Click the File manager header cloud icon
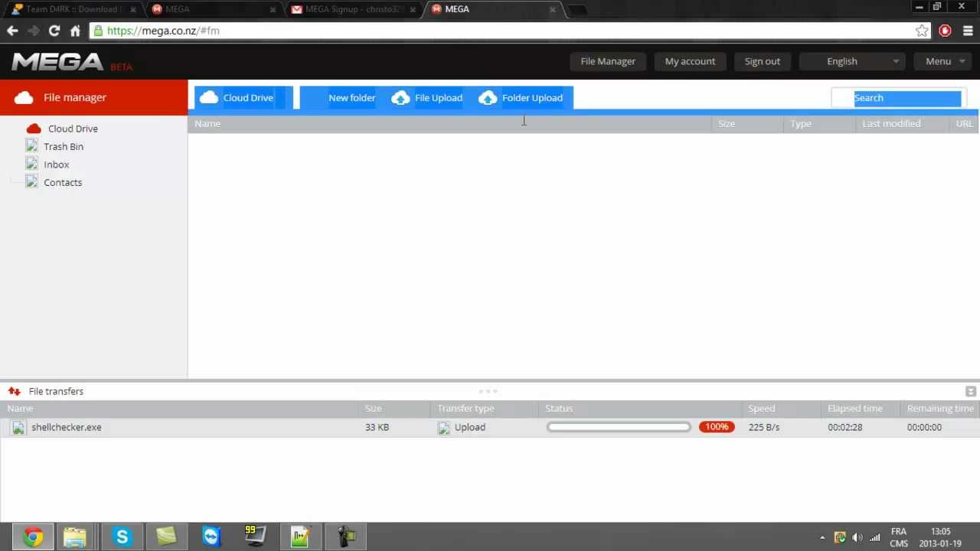The height and width of the screenshot is (551, 980). pyautogui.click(x=24, y=97)
